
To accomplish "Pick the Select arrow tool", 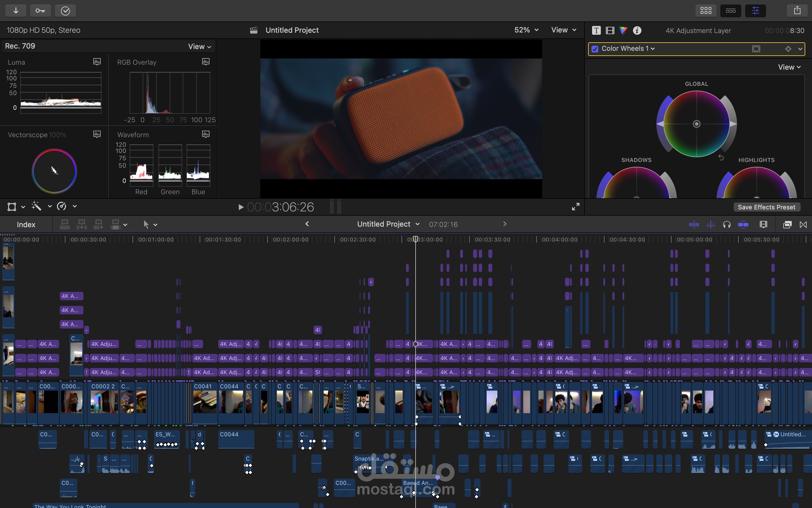I will click(x=146, y=224).
